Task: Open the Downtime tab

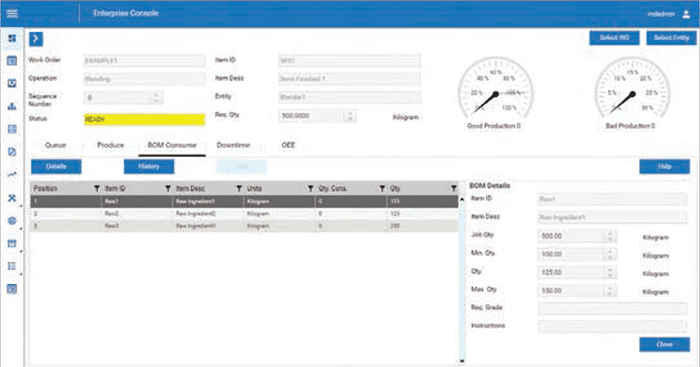Action: point(233,145)
